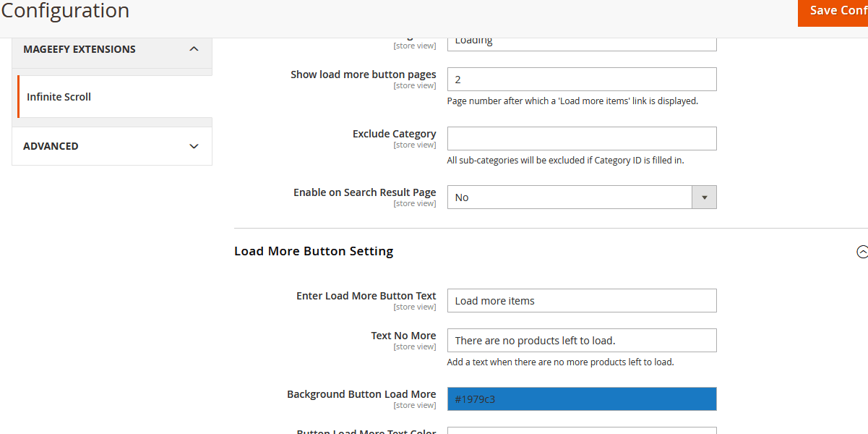Click the Save Config button
This screenshot has height=434, width=868.
click(x=833, y=12)
